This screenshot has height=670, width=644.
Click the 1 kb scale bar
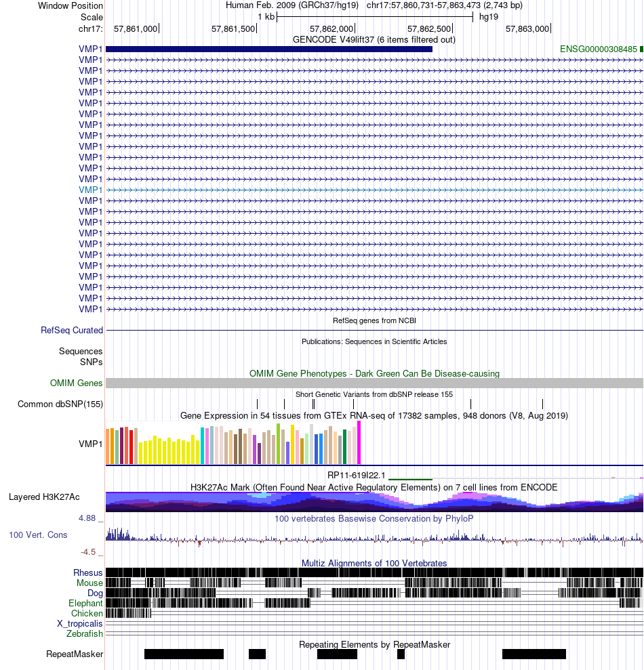375,17
